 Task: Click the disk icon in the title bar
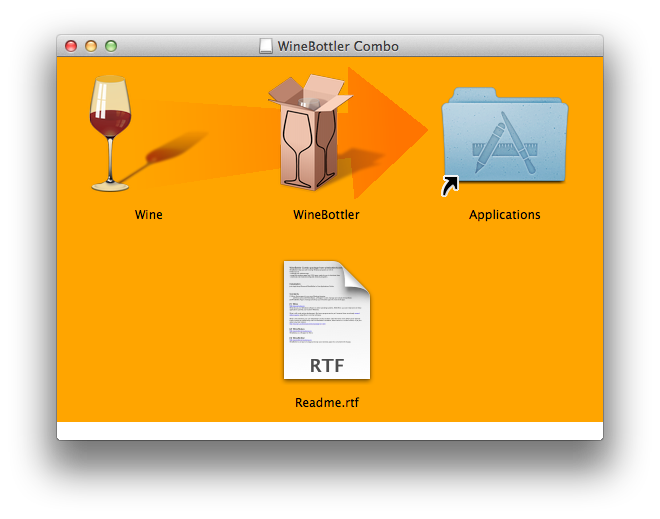point(266,46)
